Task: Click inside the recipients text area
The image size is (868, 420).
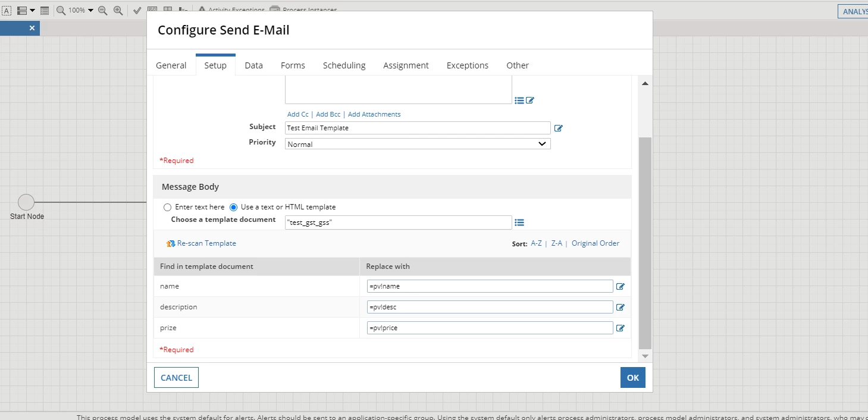Action: point(398,90)
